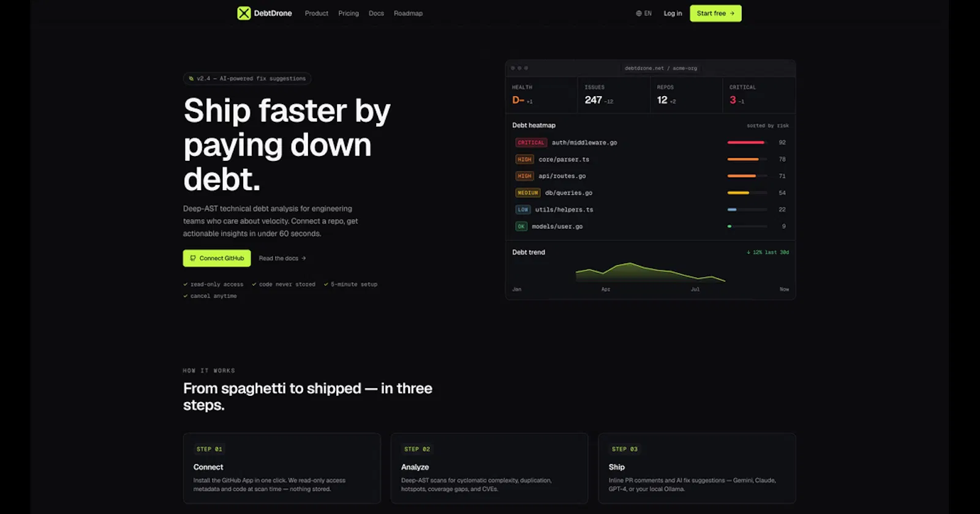Image resolution: width=980 pixels, height=514 pixels.
Task: Click the OK status badge
Action: coord(521,226)
